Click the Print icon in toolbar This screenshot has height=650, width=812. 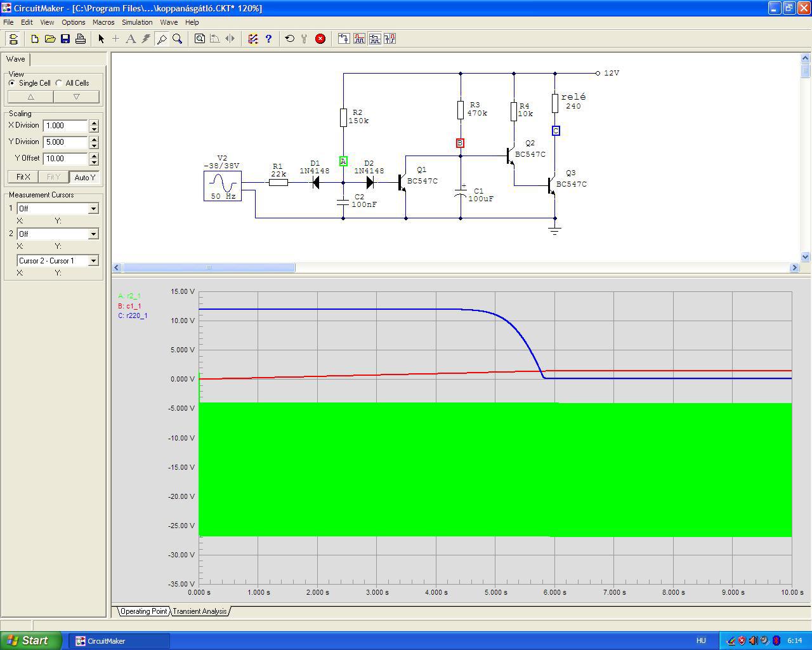[x=81, y=39]
